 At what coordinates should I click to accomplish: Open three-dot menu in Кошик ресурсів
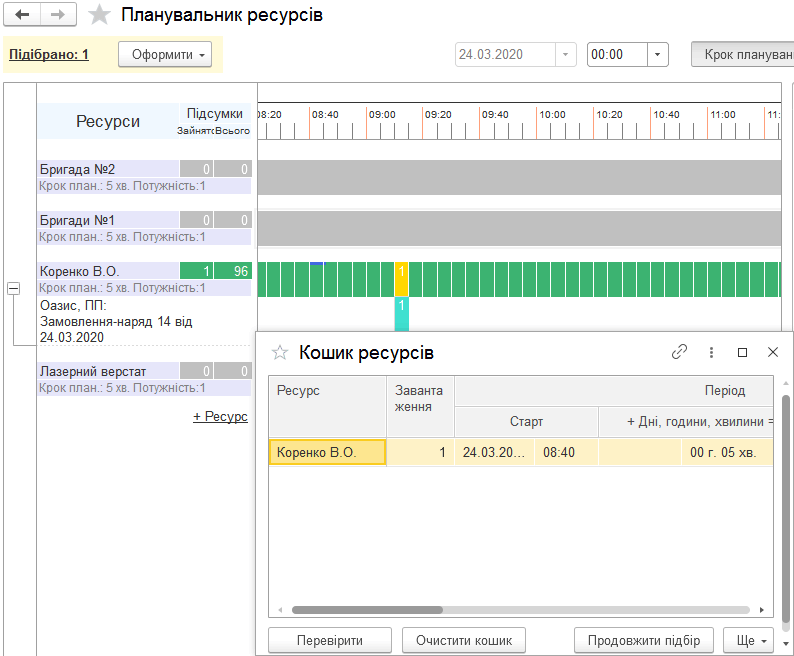pos(711,352)
